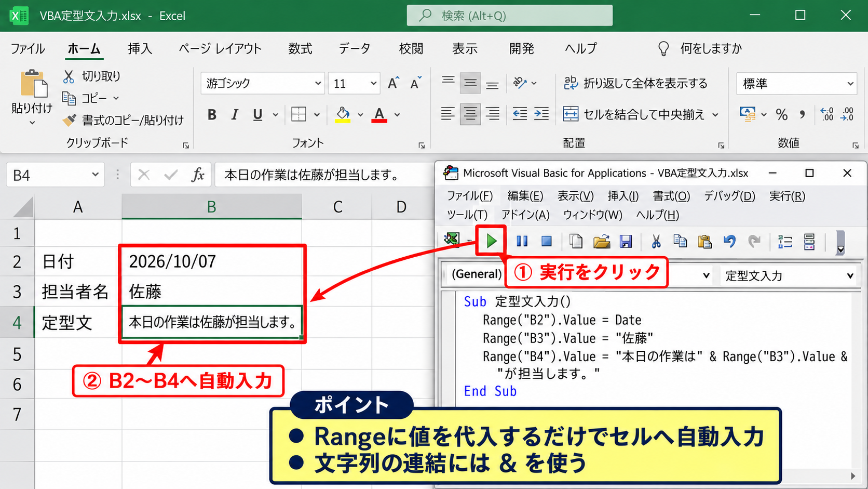Viewport: 868px width, 489px height.
Task: Open borders dropdown arrow
Action: (x=317, y=115)
